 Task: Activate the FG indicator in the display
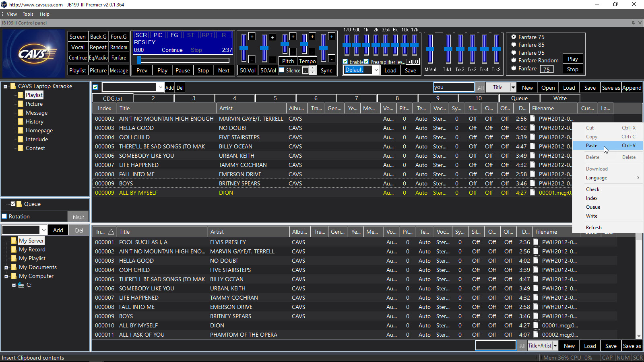click(174, 35)
